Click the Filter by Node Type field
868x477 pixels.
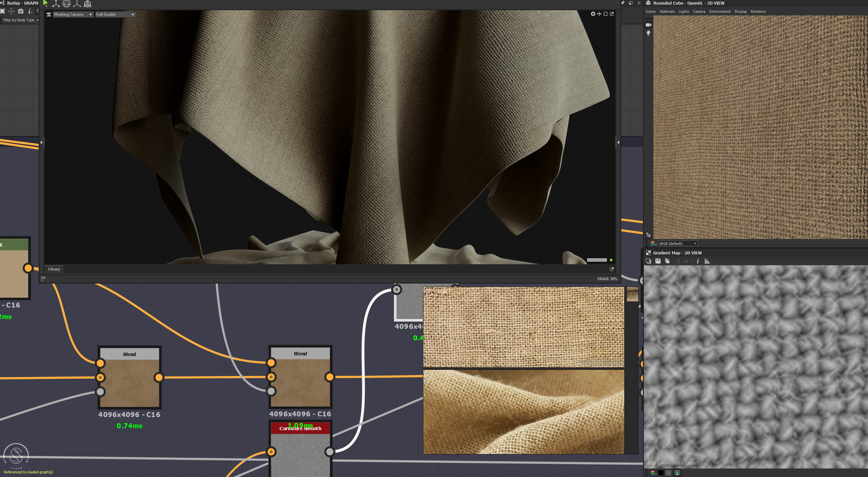(37, 20)
